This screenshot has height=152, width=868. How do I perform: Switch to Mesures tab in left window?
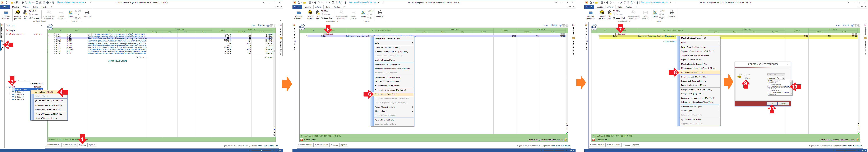(83, 145)
